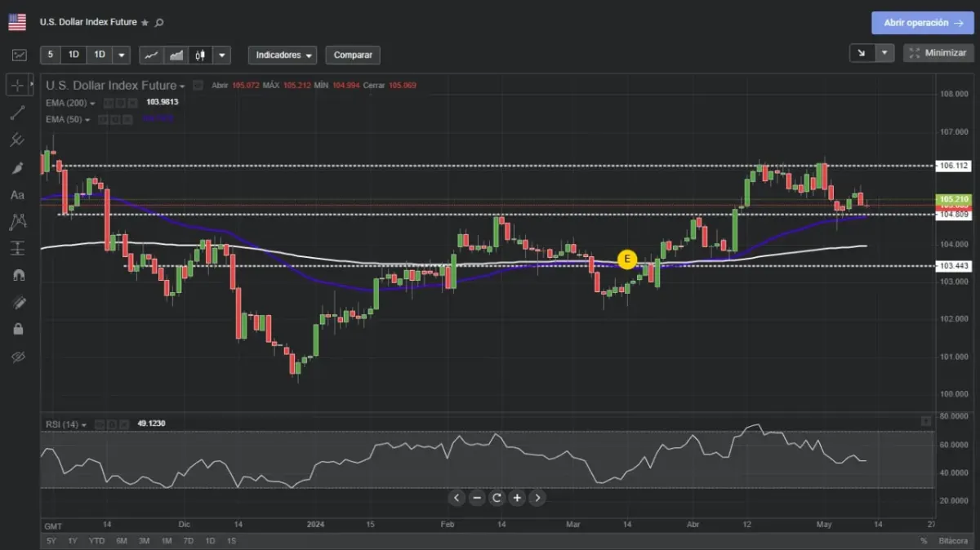Select the Aa text annotation tool
980x550 pixels.
point(18,195)
